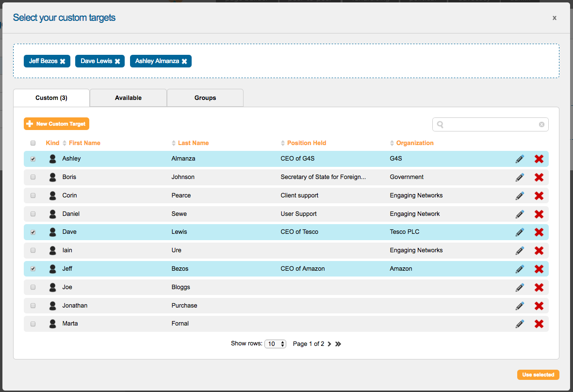Sort by Organization column

(414, 143)
